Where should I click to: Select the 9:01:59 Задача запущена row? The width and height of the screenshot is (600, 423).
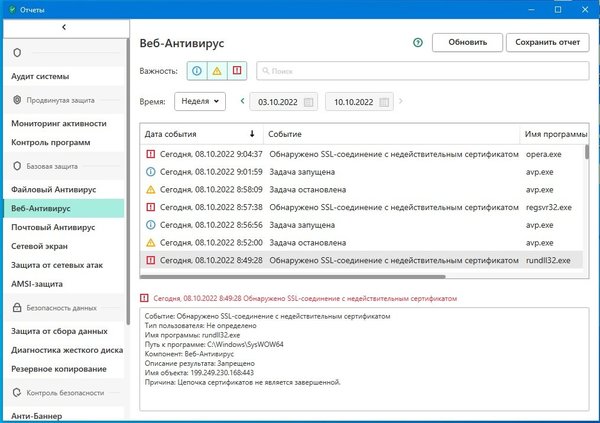pyautogui.click(x=362, y=172)
